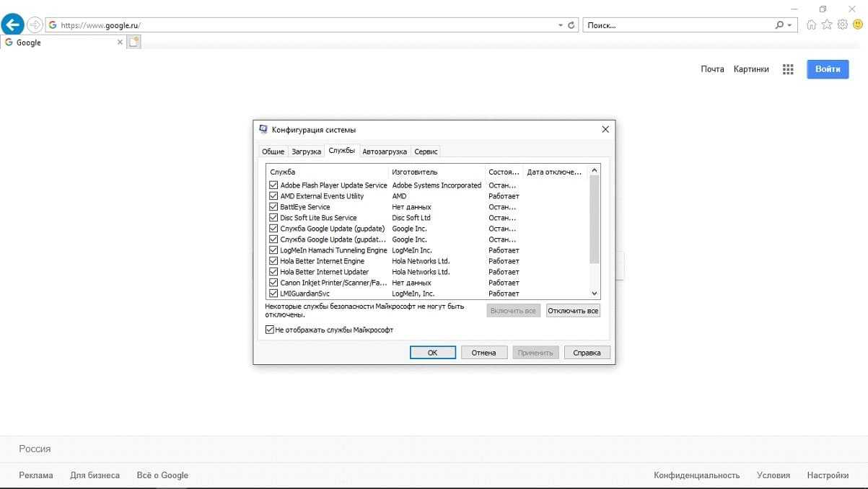Click the Поиск search input field
Viewport: 868px width, 489px height.
pyautogui.click(x=678, y=25)
